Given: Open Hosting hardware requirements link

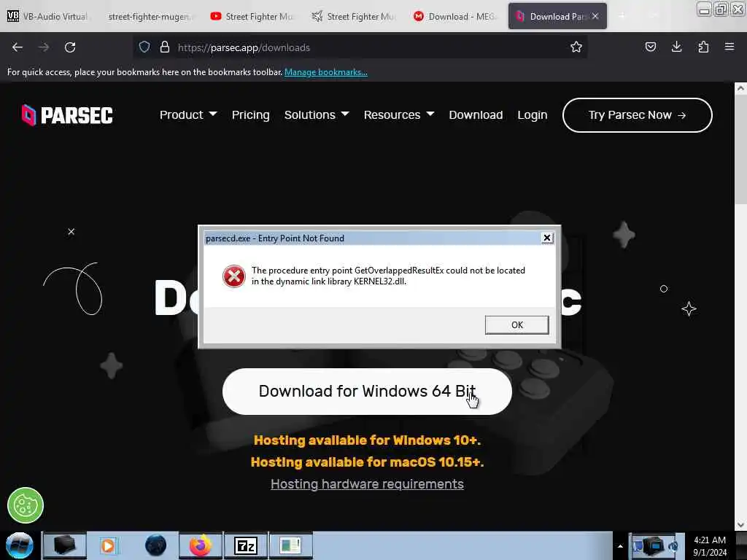Looking at the screenshot, I should tap(367, 484).
